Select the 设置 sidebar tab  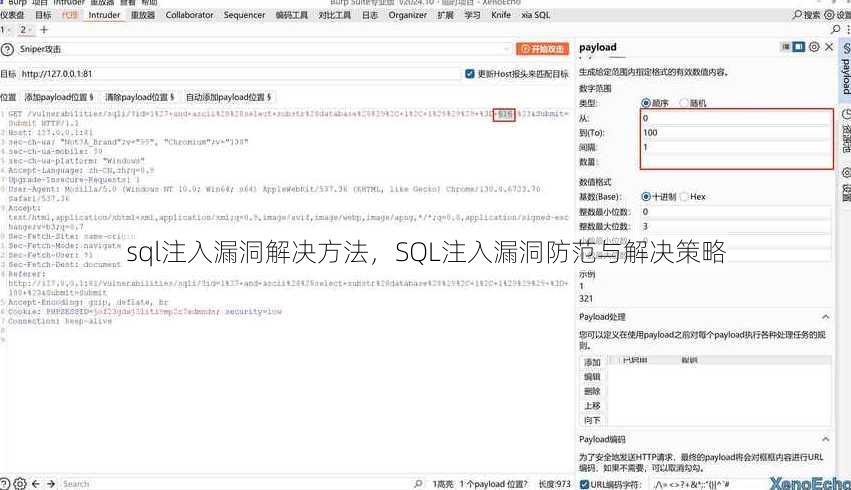coord(846,184)
